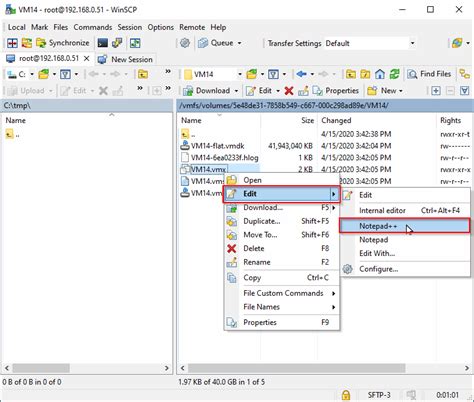474x402 pixels.
Task: Open the Preferences gear icon in toolbar
Action: (x=185, y=43)
